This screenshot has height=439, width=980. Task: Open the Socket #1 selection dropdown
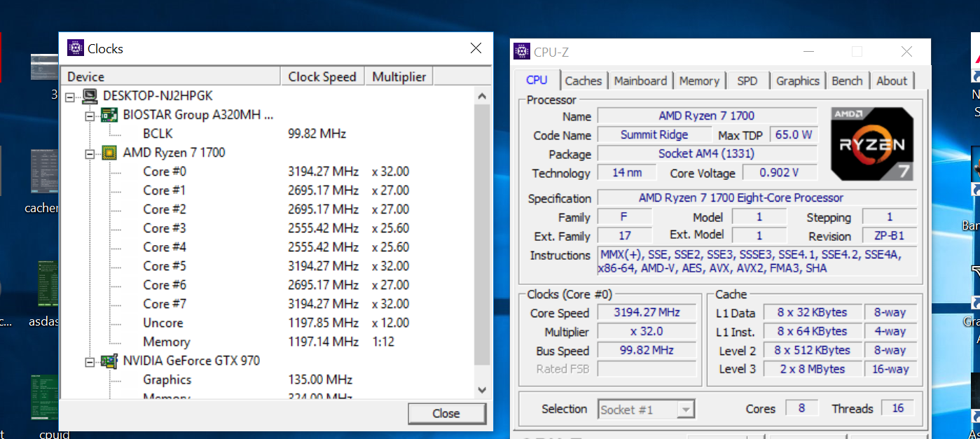(x=686, y=410)
